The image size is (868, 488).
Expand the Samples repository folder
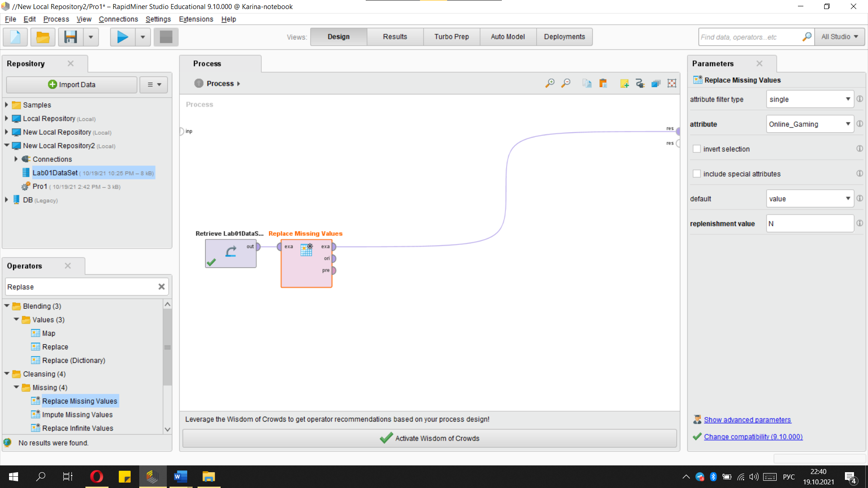6,105
